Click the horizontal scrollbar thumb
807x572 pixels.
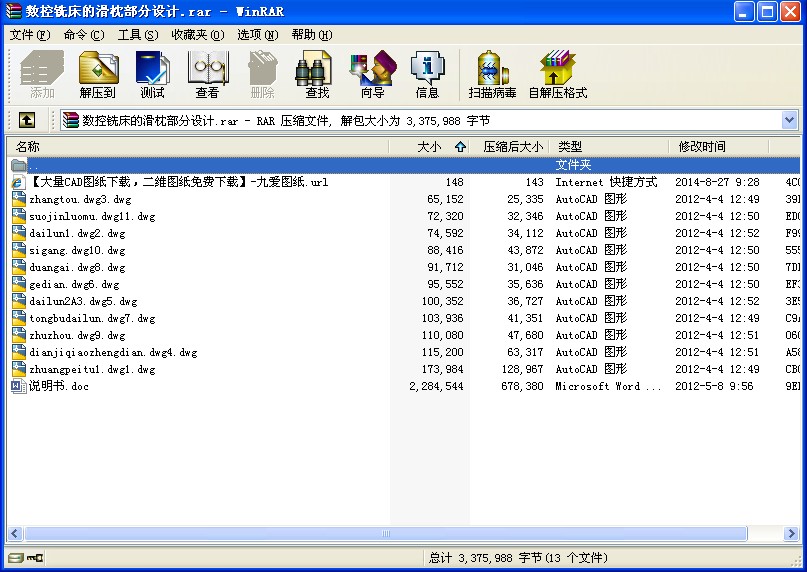[385, 533]
